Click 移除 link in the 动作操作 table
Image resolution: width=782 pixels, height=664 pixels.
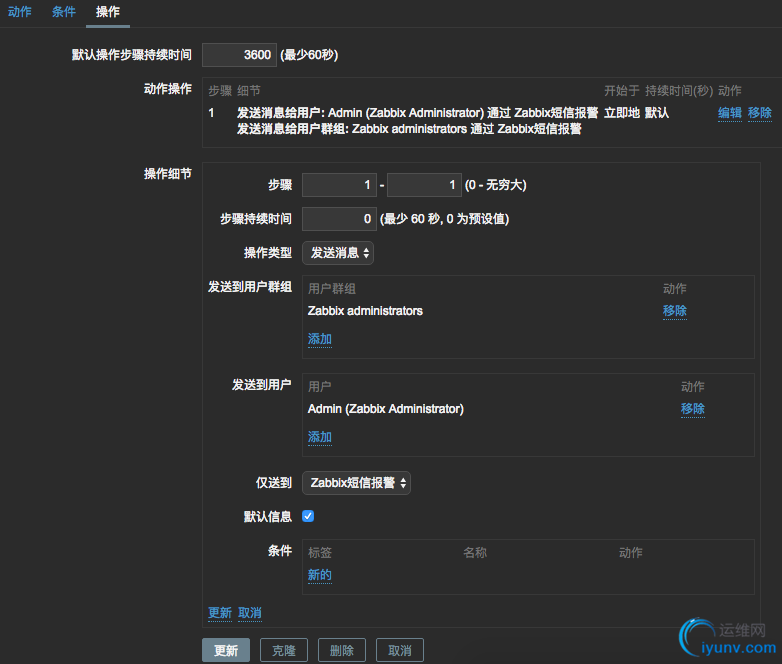click(760, 113)
